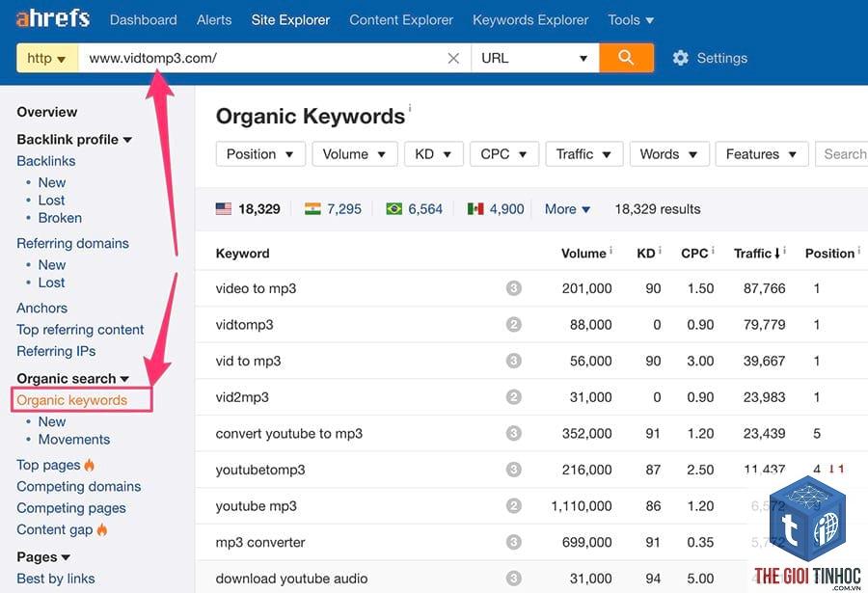Open the Tools menu dropdown
Viewport: 868px width, 593px height.
tap(631, 20)
